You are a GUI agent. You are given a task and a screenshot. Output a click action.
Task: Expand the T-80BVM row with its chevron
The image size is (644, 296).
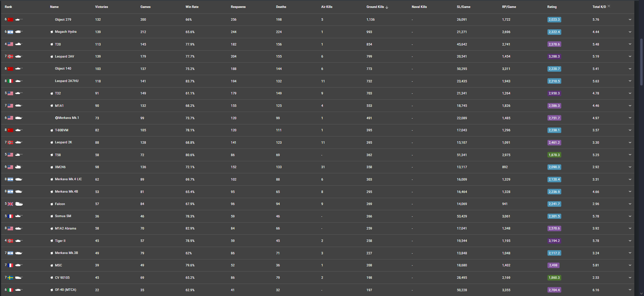click(x=630, y=130)
